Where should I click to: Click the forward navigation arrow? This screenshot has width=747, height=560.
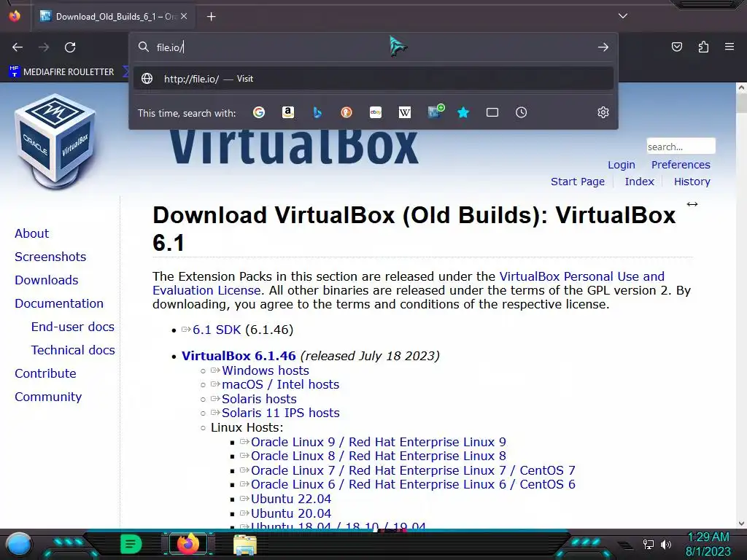point(44,47)
